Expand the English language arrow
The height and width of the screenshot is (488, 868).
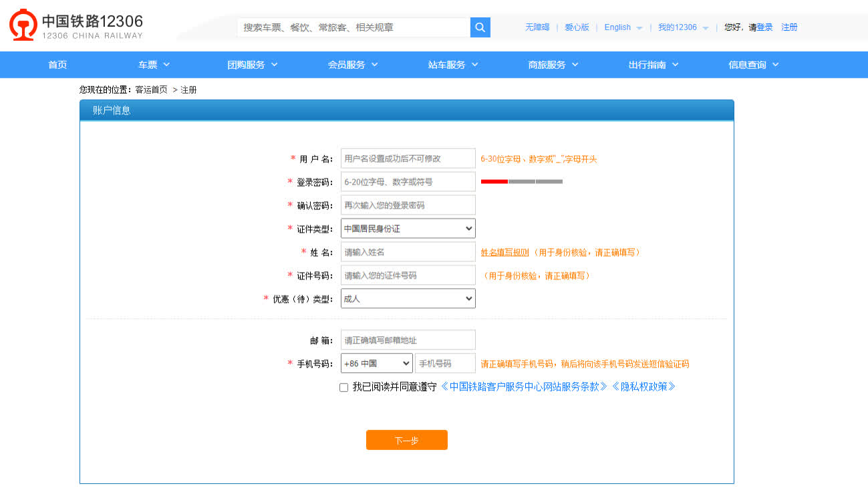click(x=639, y=28)
